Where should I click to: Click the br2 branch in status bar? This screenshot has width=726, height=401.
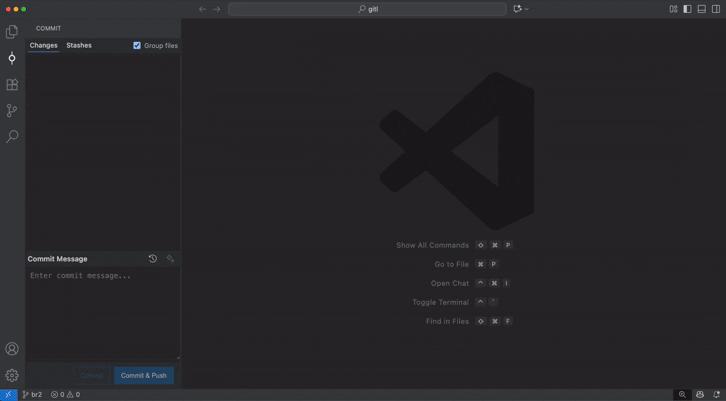click(x=32, y=395)
